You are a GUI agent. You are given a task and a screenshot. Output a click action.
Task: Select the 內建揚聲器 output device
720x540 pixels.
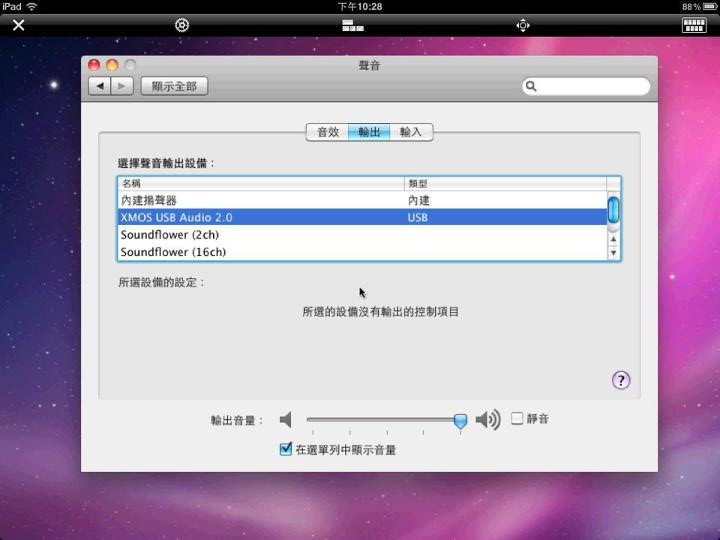point(362,200)
